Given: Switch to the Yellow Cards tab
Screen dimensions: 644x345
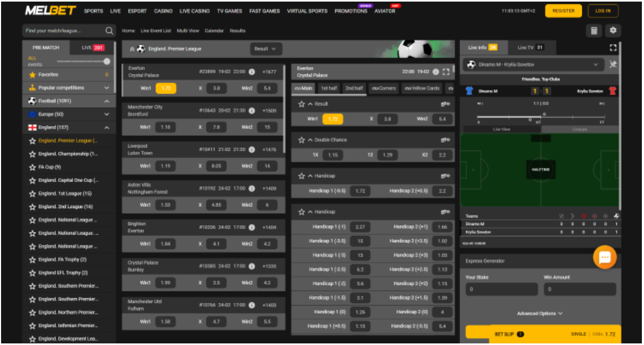Looking at the screenshot, I should (422, 88).
